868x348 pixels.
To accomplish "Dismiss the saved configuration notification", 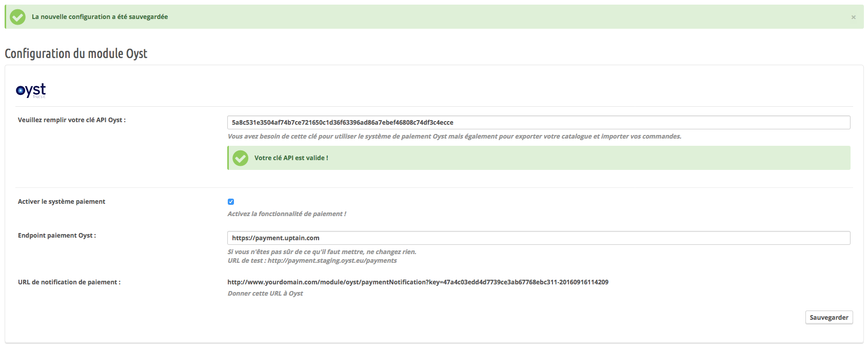I will (854, 17).
